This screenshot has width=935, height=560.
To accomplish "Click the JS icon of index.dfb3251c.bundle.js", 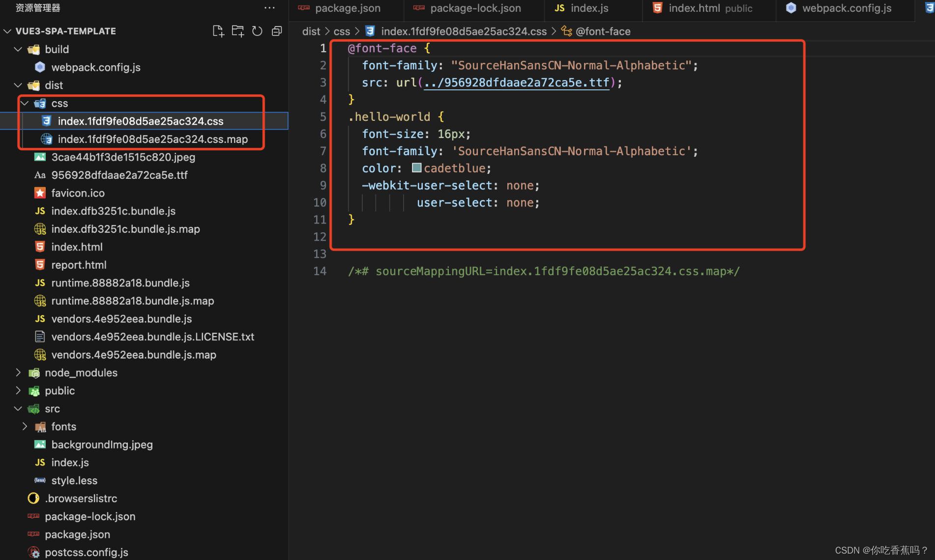I will tap(40, 211).
